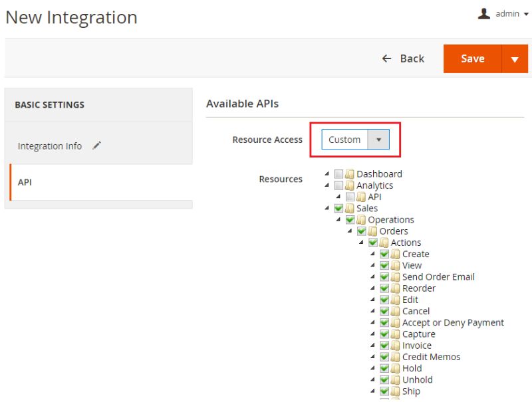This screenshot has width=532, height=402.
Task: Uncheck the Edit action checkbox
Action: pyautogui.click(x=384, y=300)
